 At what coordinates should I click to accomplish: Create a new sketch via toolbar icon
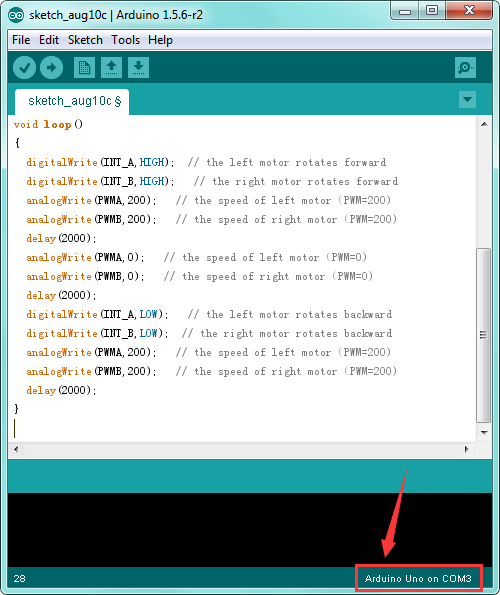[84, 68]
